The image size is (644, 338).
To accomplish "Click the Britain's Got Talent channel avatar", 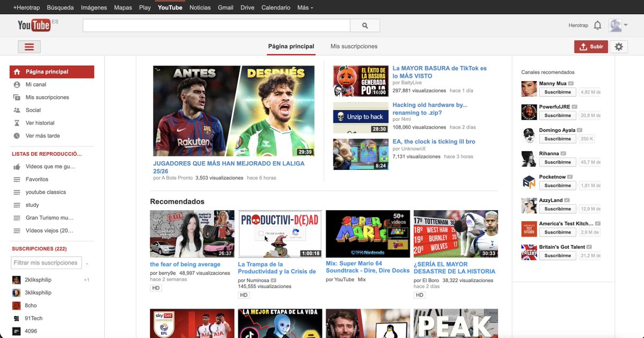I will (529, 252).
